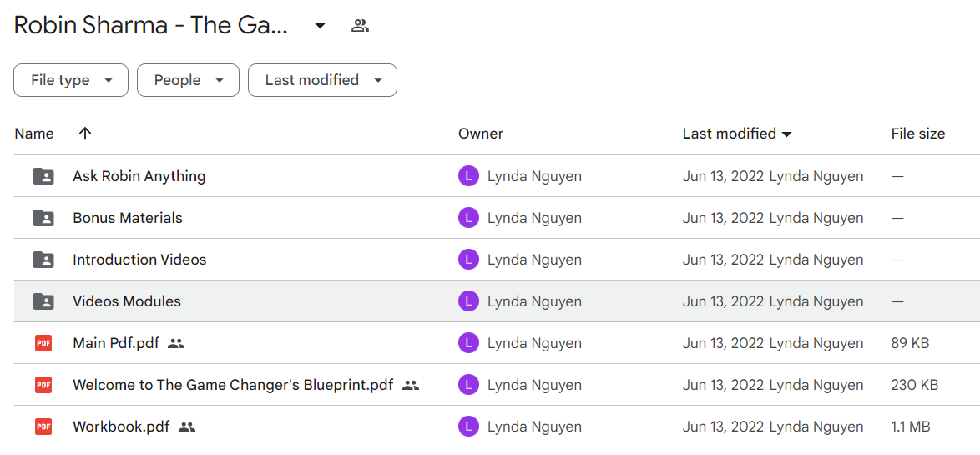Click owner avatar in Videos Modules row
Image resolution: width=980 pixels, height=455 pixels.
[x=469, y=301]
